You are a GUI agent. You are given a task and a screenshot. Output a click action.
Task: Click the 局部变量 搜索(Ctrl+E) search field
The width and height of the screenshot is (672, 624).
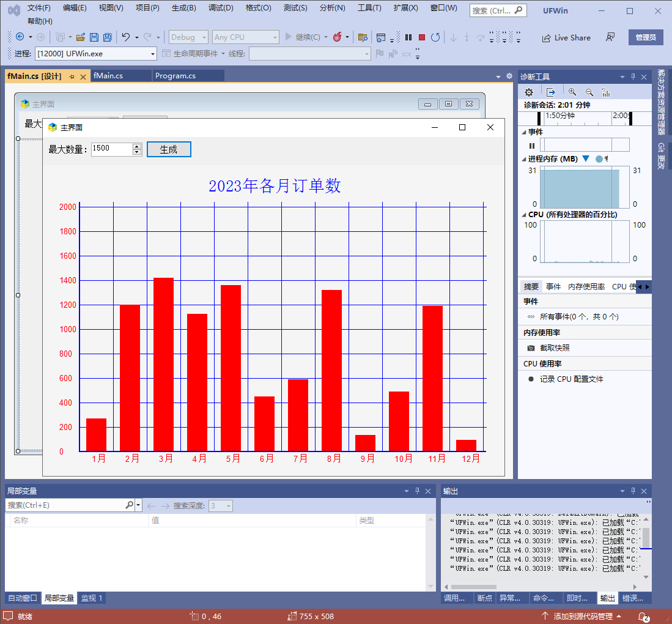click(x=66, y=505)
